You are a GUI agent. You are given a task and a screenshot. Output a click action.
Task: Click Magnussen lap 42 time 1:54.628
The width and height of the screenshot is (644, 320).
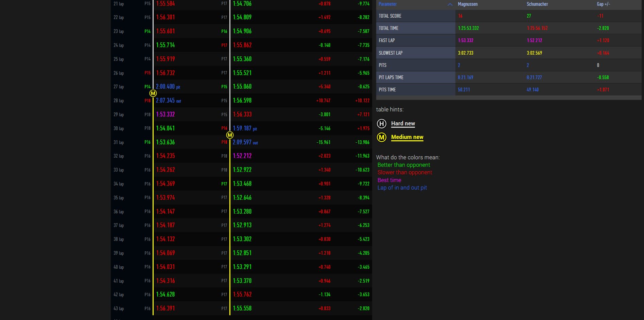[x=165, y=295]
